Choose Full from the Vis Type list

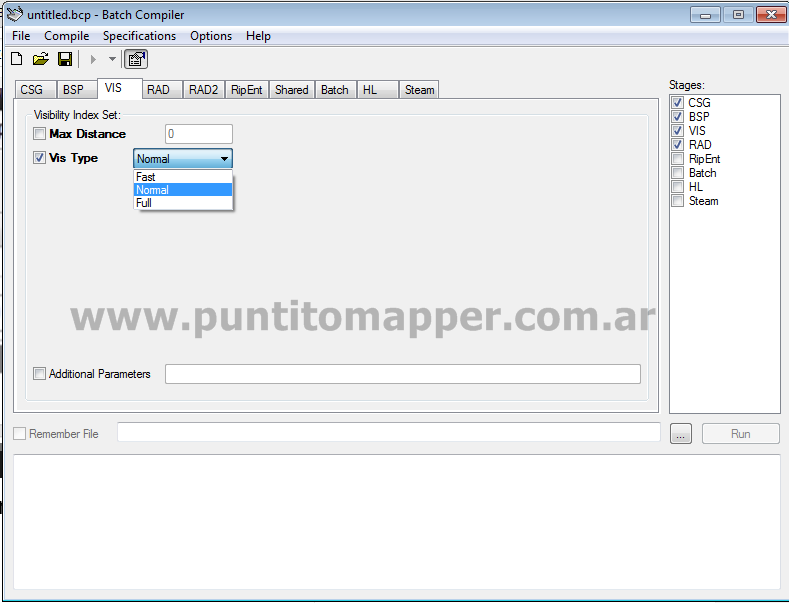pyautogui.click(x=183, y=203)
